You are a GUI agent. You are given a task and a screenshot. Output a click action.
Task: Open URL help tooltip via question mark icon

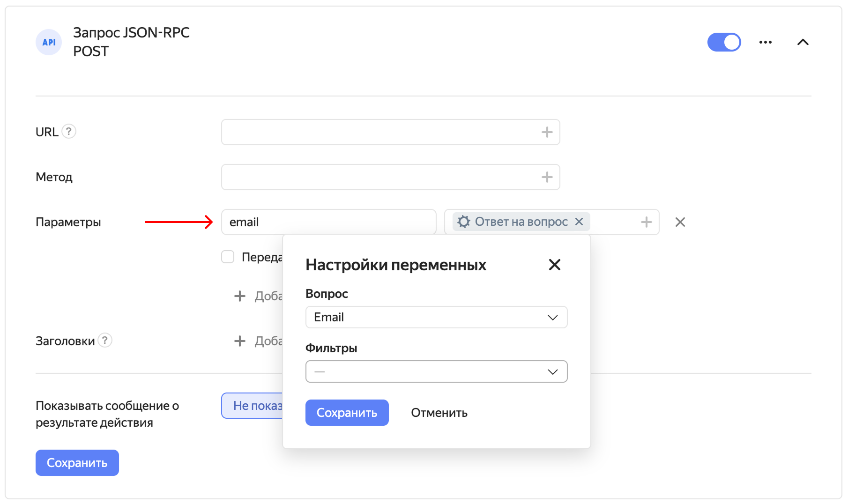[x=70, y=132]
